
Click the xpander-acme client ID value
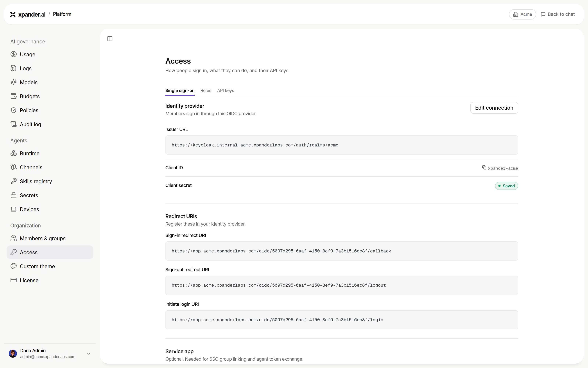(503, 168)
